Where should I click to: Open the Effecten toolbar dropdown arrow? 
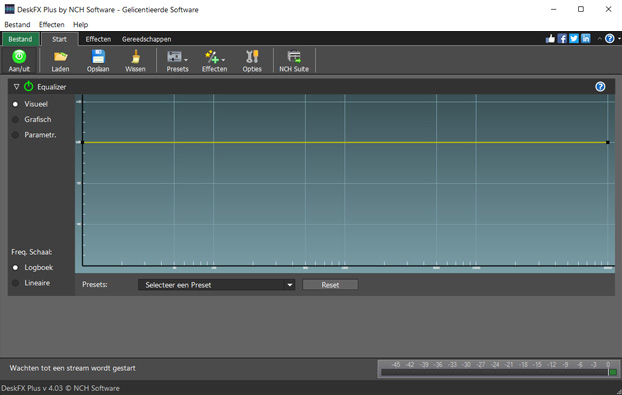[x=223, y=60]
